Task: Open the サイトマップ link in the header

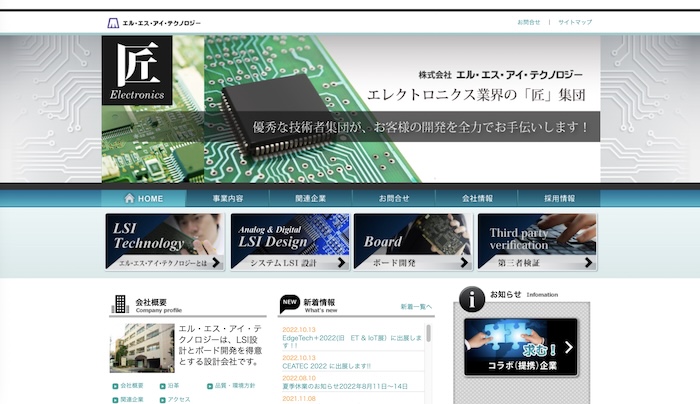Action: coord(575,22)
